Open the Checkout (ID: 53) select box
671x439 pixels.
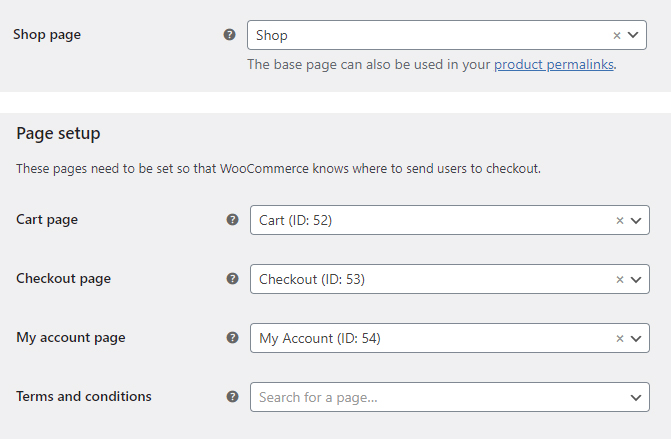pos(450,279)
